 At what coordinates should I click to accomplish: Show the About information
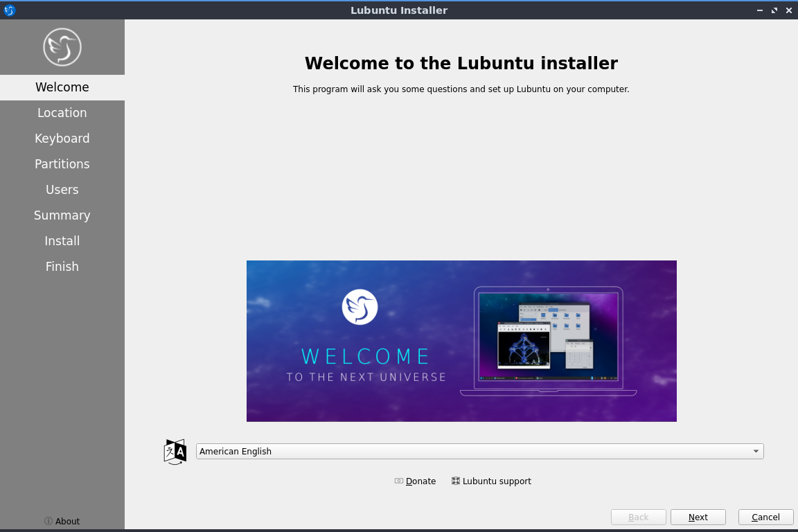pyautogui.click(x=62, y=521)
